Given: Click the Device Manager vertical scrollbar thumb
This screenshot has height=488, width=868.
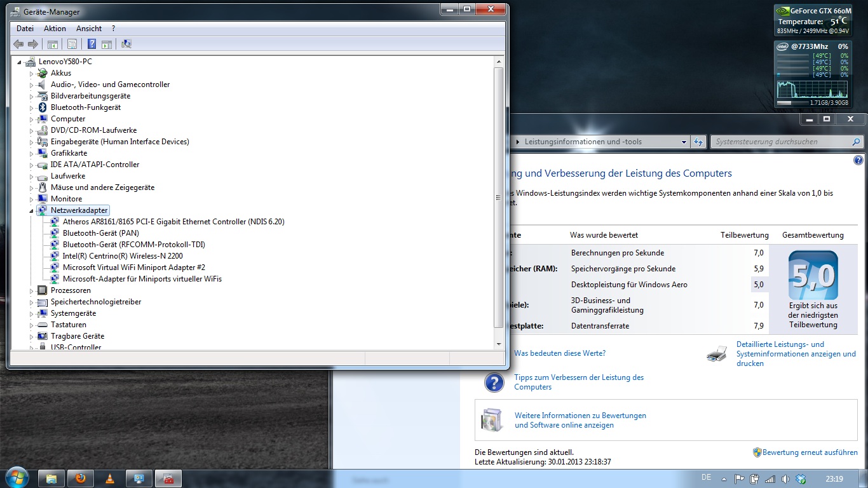Looking at the screenshot, I should pyautogui.click(x=499, y=197).
